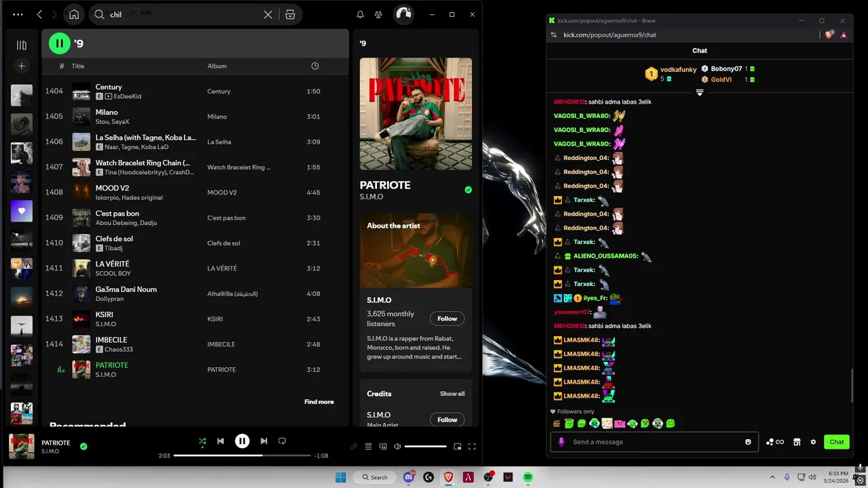Toggle saved checkmark beside bottom player title

click(x=83, y=447)
